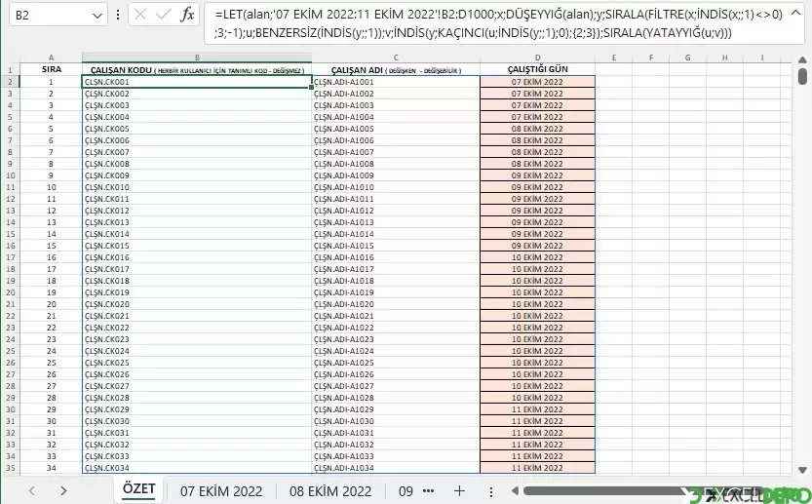Screen dimensions: 812x504
Task: Click horizontal scrollbar left arrow
Action: tap(515, 490)
